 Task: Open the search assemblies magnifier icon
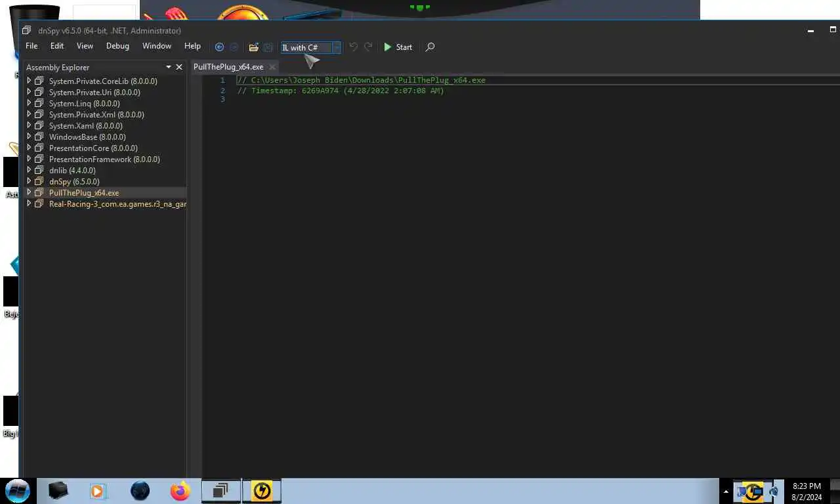coord(430,47)
